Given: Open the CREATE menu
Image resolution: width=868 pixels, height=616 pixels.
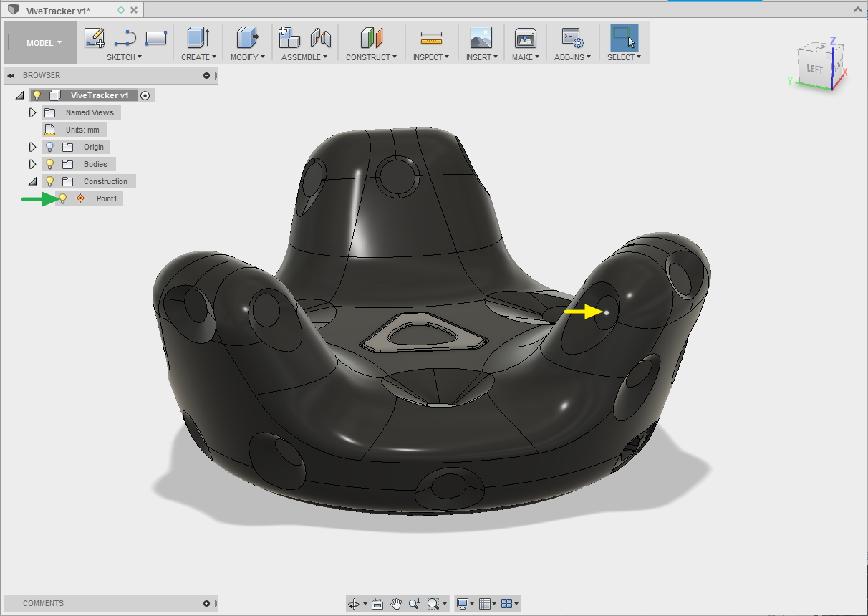Looking at the screenshot, I should tap(198, 57).
